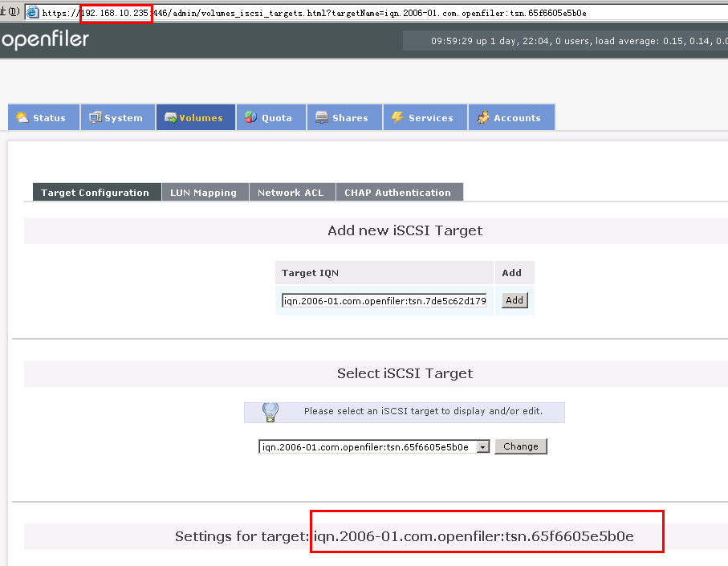Image resolution: width=728 pixels, height=566 pixels.
Task: Click the Services tab lightning icon
Action: pos(397,117)
